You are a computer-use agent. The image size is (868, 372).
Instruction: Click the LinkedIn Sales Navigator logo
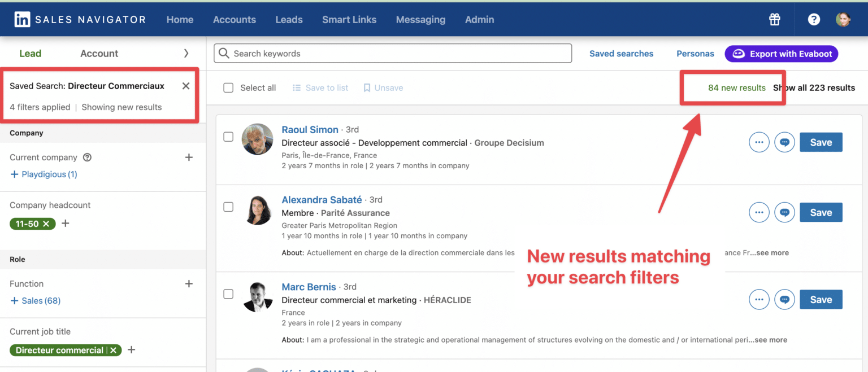point(79,19)
